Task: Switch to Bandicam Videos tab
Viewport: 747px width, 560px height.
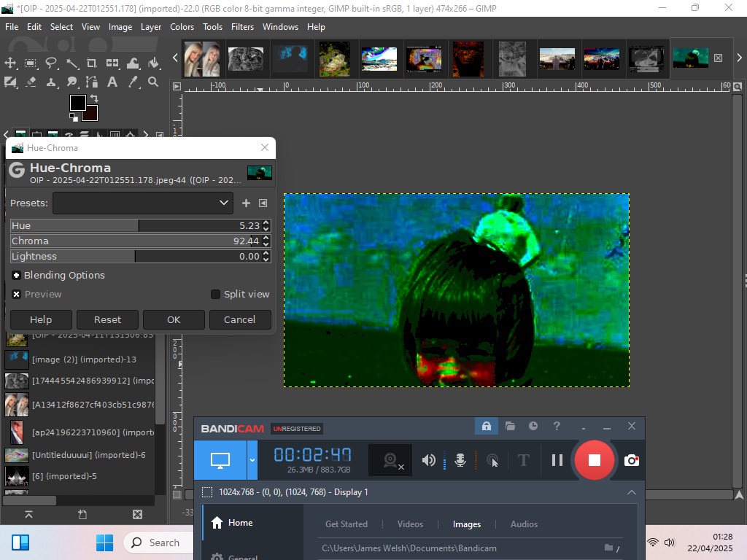Action: (x=410, y=524)
